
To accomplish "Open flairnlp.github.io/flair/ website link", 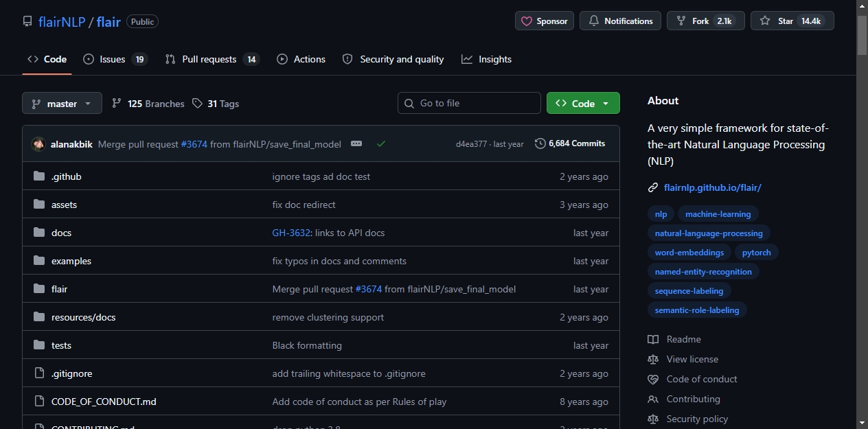I will (x=713, y=187).
